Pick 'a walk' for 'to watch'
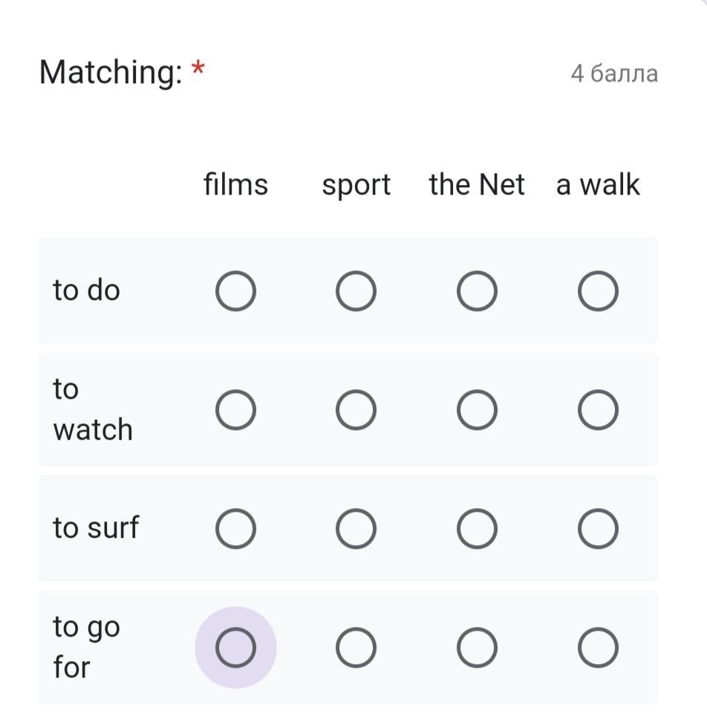Image resolution: width=707 pixels, height=728 pixels. click(598, 410)
